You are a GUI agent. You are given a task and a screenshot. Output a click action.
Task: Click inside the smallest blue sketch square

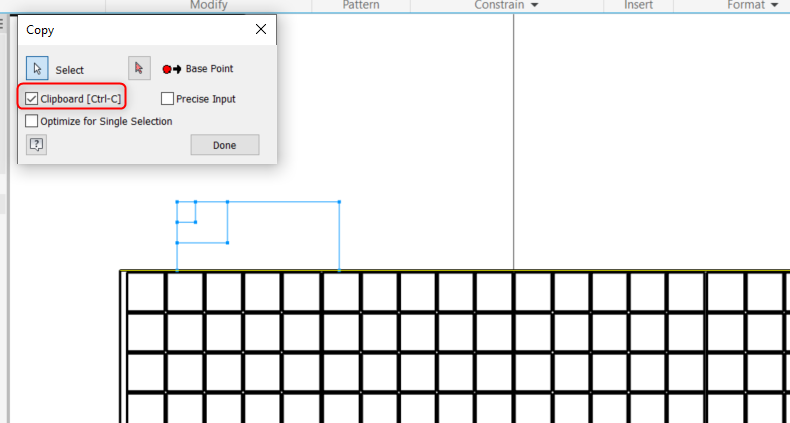(x=186, y=211)
